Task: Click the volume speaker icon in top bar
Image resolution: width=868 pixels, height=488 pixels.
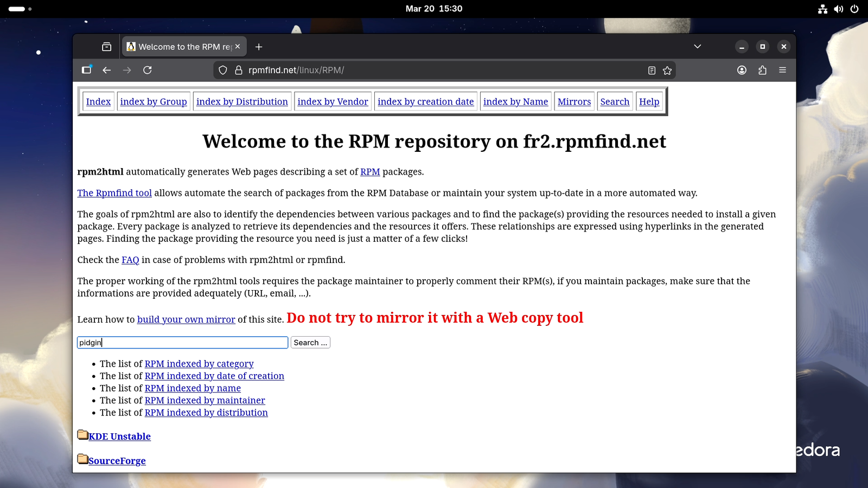Action: click(x=839, y=9)
